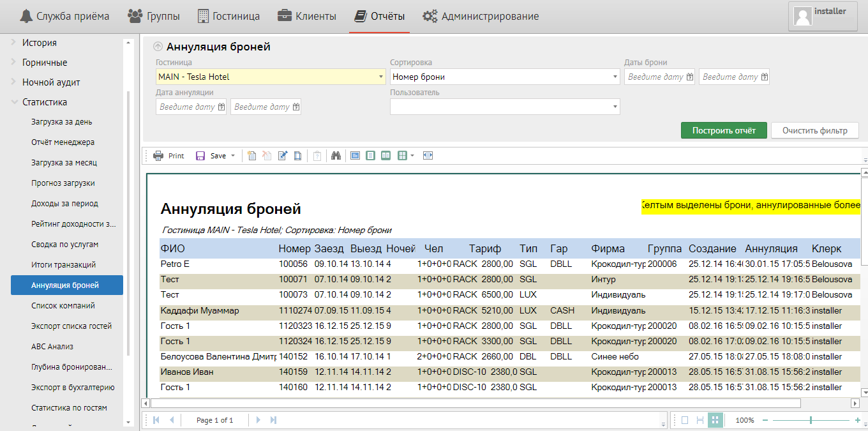Click the Print icon in report toolbar

click(168, 156)
